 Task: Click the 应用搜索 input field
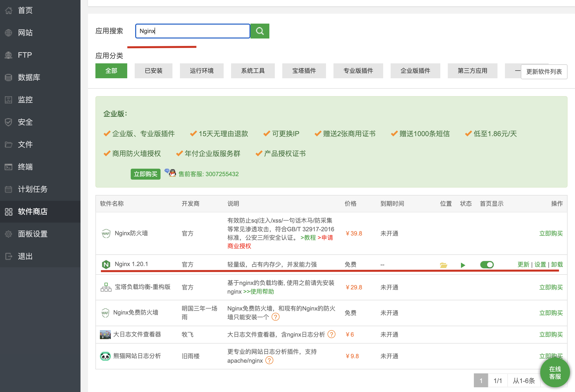tap(193, 31)
